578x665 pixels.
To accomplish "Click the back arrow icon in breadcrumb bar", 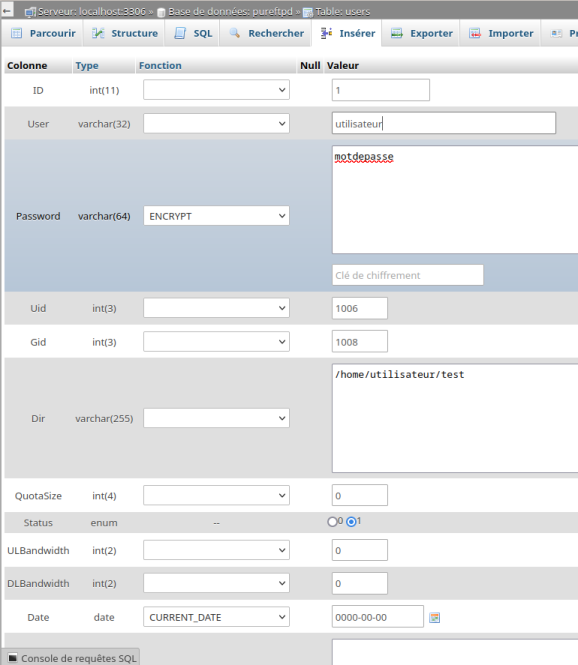I will 7,10.
